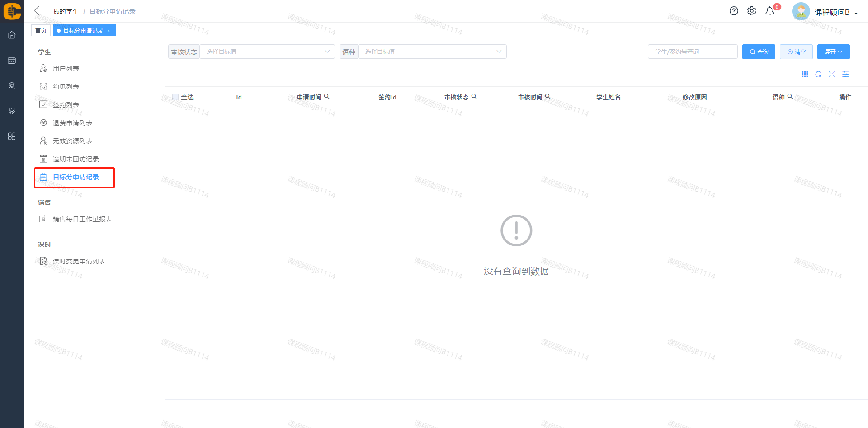This screenshot has width=868, height=428.
Task: Open the 审核状态 dropdown
Action: 267,52
